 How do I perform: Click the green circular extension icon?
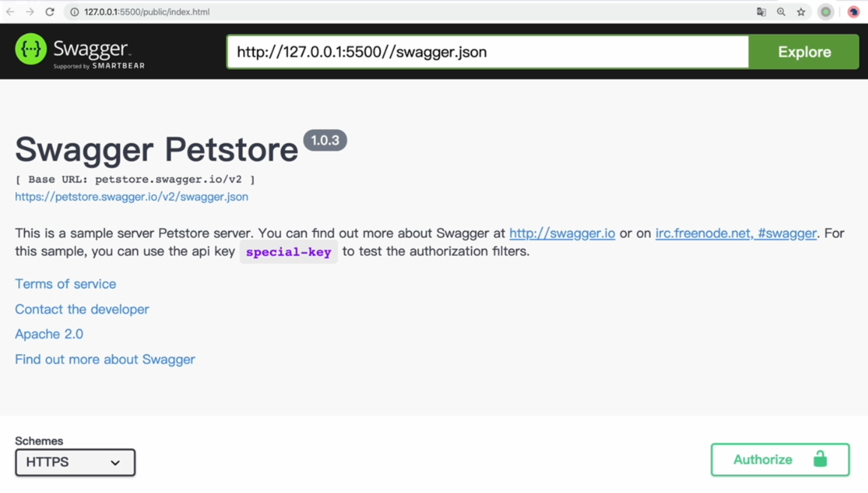(825, 12)
